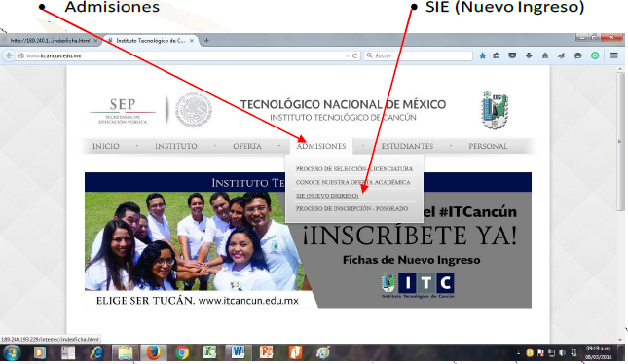Screen dimensions: 628x364
Task: Choose SIE (Nuevo Ingreso) in dropdown
Action: click(x=327, y=196)
